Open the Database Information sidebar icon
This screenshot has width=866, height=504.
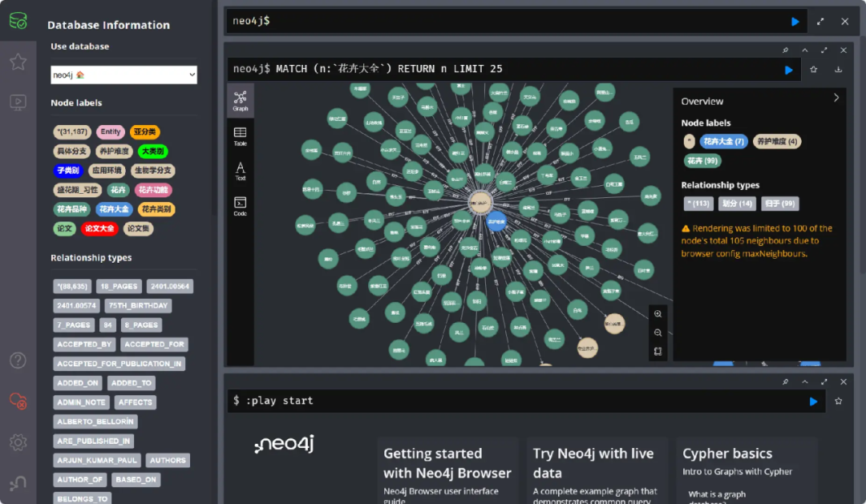[x=18, y=21]
